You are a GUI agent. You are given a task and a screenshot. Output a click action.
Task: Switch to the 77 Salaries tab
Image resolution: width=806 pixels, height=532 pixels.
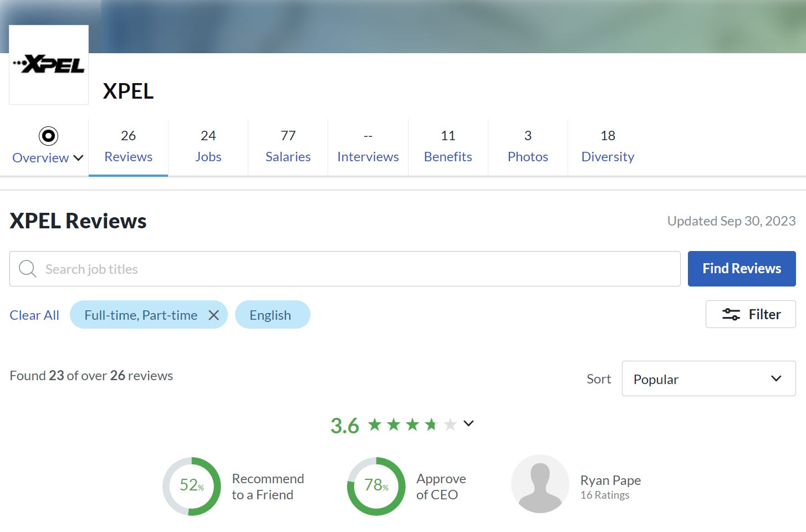point(288,147)
